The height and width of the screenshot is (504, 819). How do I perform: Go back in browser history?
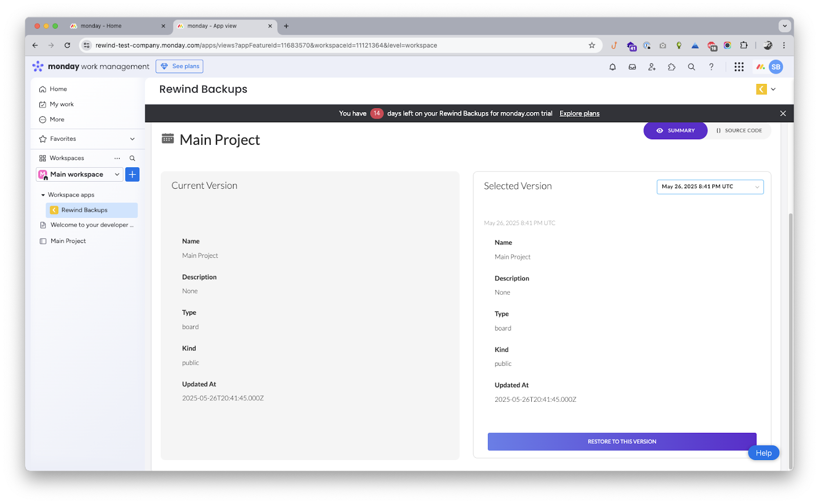pyautogui.click(x=35, y=45)
